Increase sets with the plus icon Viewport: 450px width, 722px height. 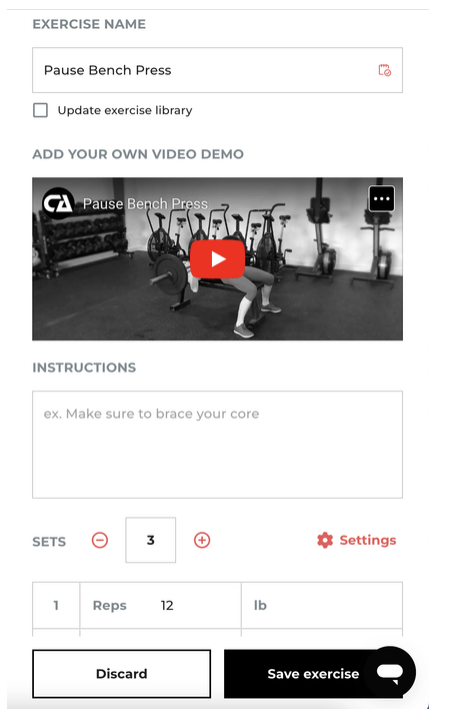(x=202, y=540)
